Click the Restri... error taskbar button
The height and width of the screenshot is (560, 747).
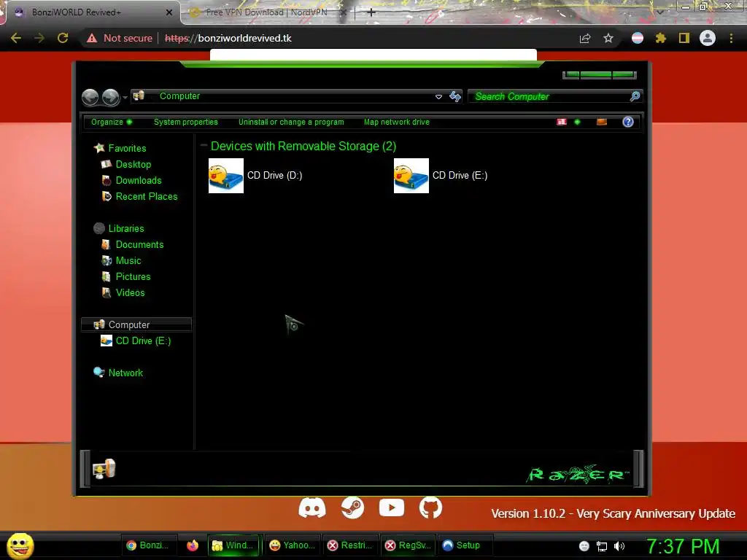tap(350, 545)
